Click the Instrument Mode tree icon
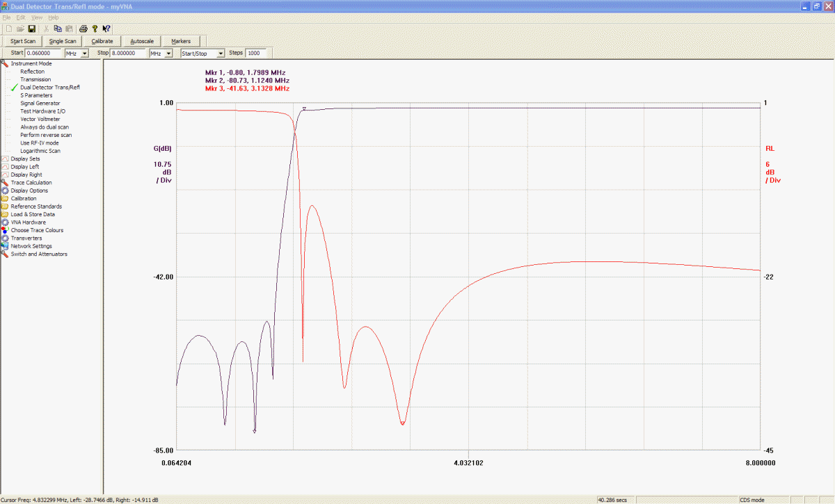835x504 pixels. (5, 63)
